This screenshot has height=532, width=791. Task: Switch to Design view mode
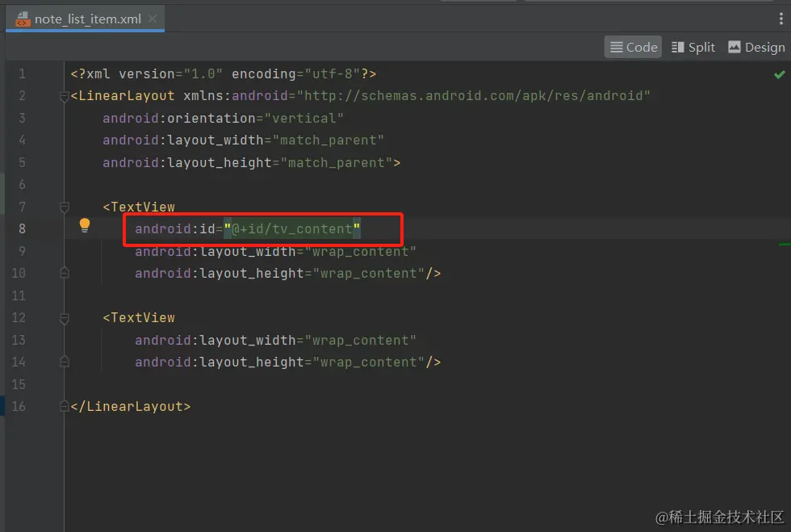coord(756,47)
